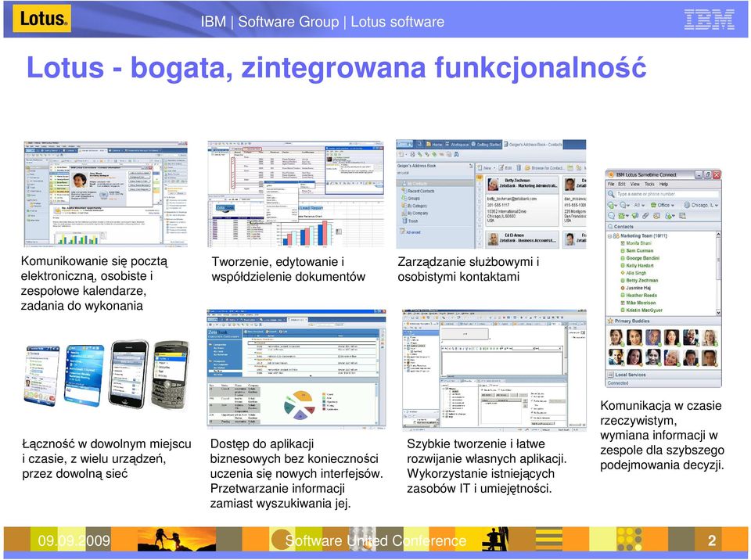751x560 pixels.
Task: Select Kristin MacGyver in contacts list
Action: pos(644,311)
